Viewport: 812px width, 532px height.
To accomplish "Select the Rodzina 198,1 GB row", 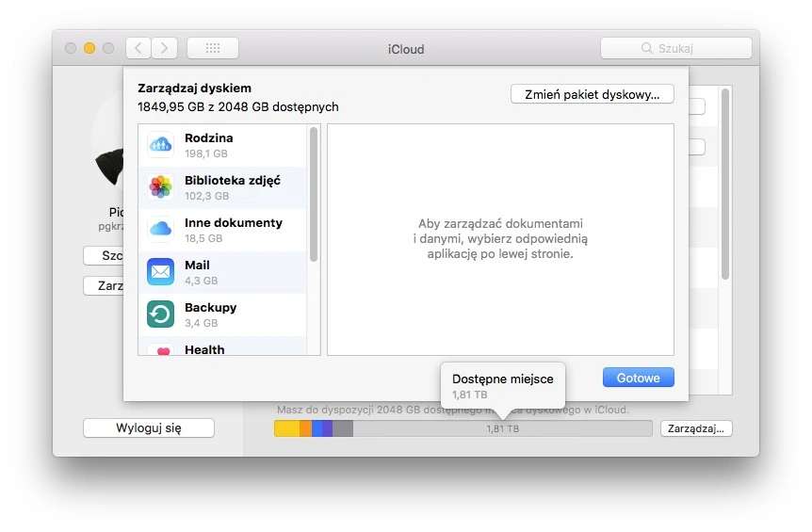I will point(222,145).
